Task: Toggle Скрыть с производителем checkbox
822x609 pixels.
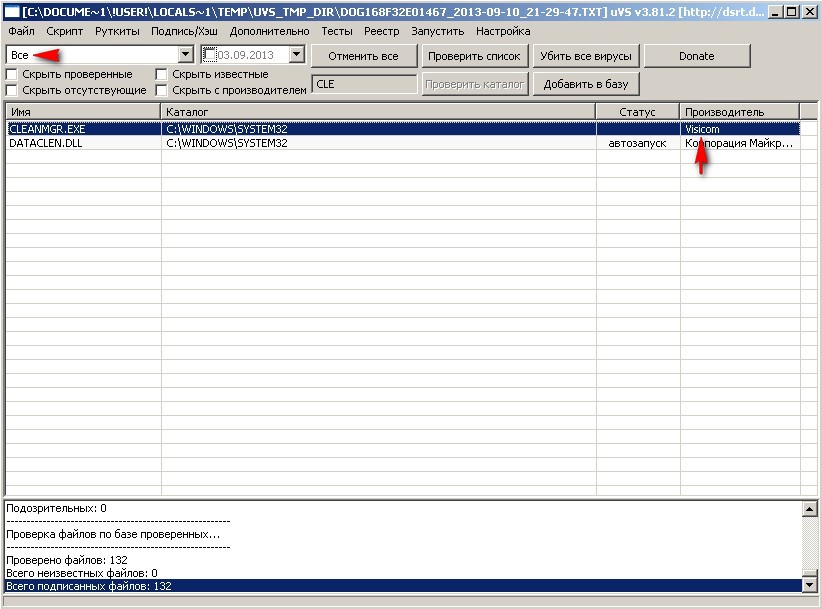Action: click(x=161, y=90)
